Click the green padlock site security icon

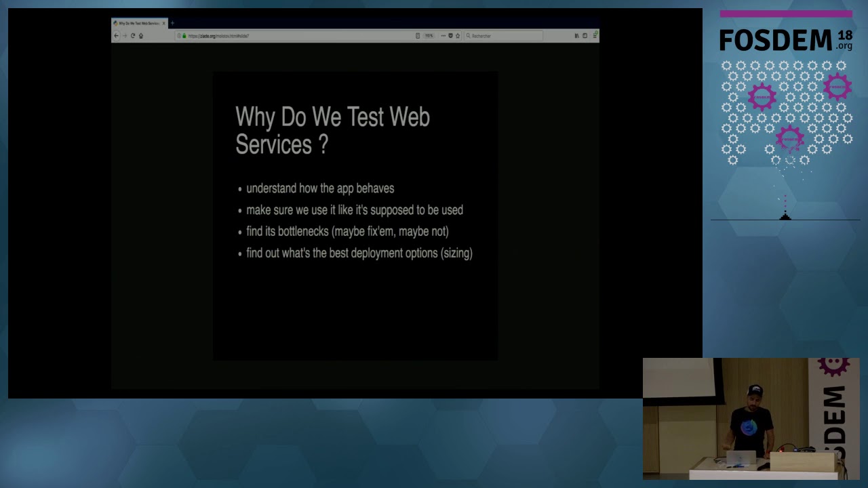(184, 36)
